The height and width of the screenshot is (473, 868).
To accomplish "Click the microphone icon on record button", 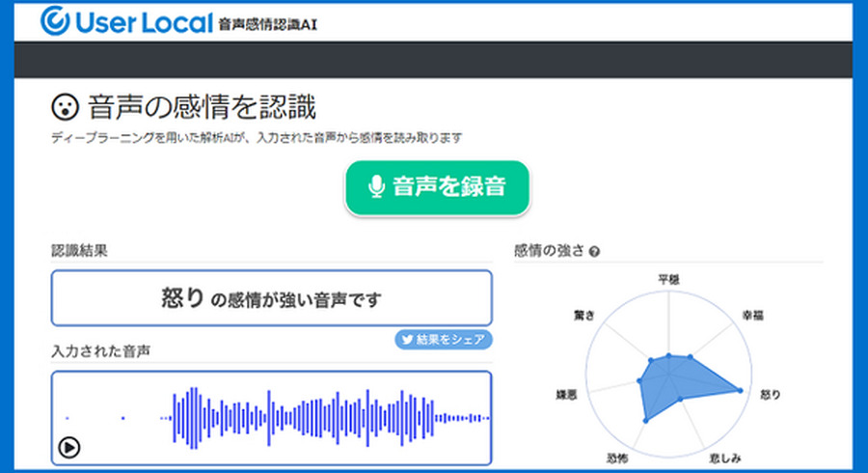I will click(x=377, y=187).
